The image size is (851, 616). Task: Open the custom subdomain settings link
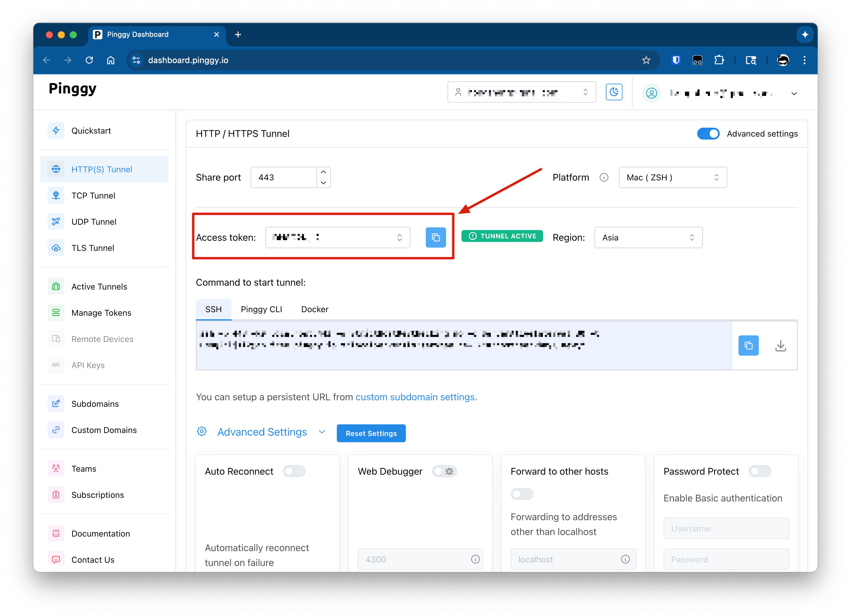416,397
